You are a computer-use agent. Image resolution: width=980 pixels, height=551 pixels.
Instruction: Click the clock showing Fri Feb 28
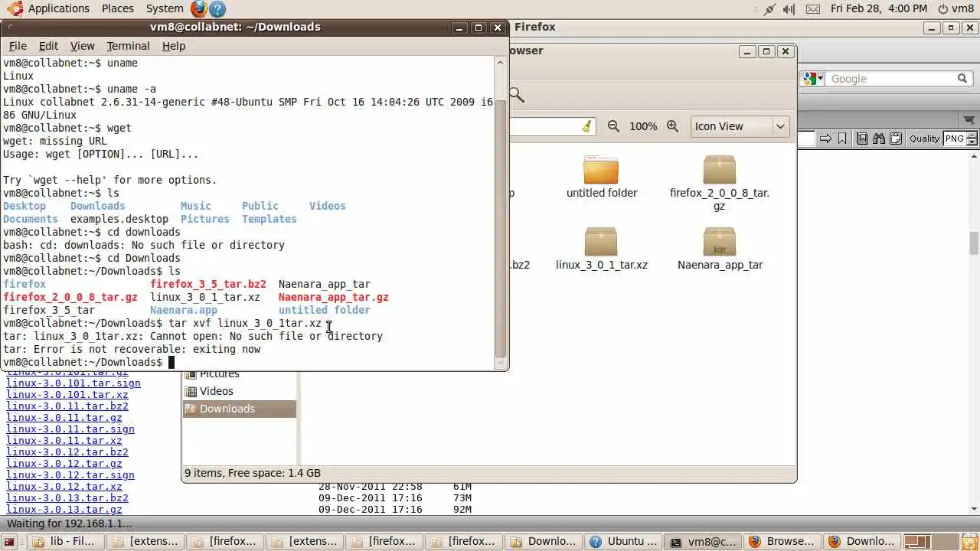pos(879,9)
